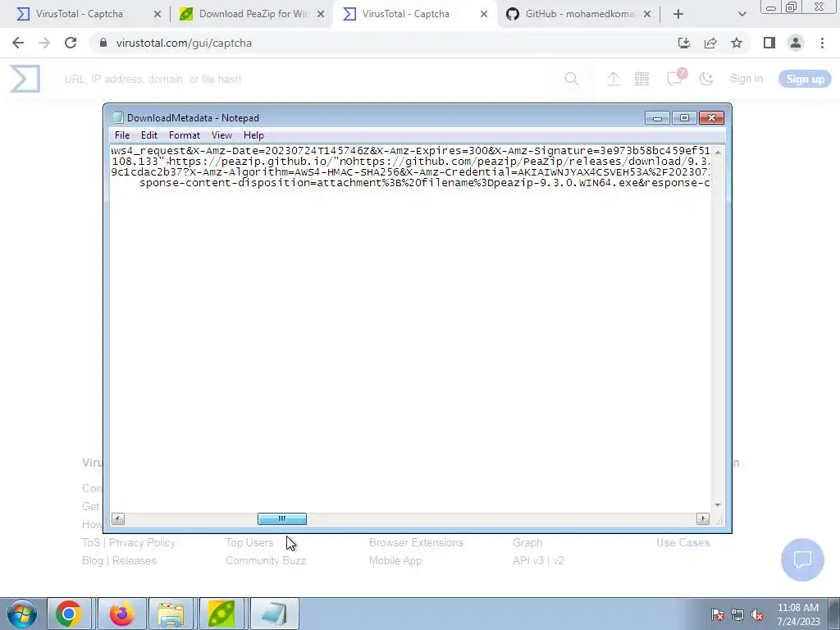840x630 pixels.
Task: Open File Explorer from taskbar
Action: 171,614
